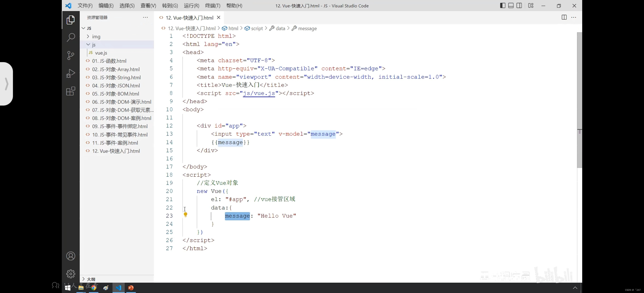This screenshot has height=293, width=644.
Task: Open 03. JS-对象-String.html file
Action: click(x=117, y=77)
